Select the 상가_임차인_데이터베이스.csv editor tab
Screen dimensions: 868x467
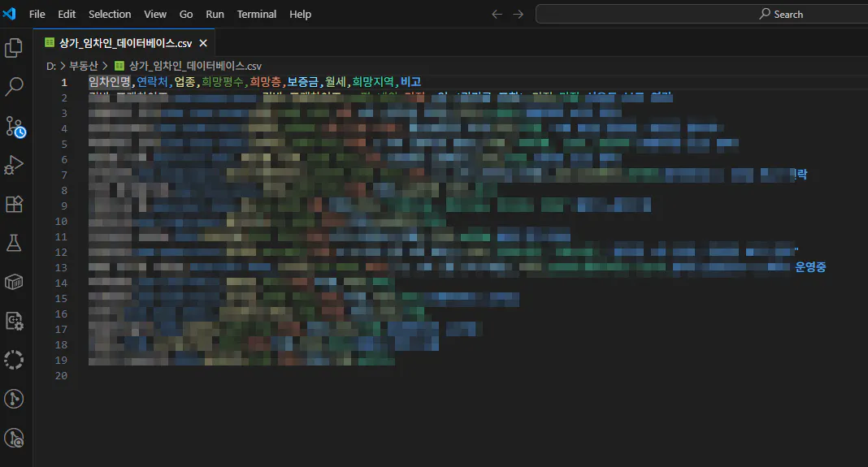point(126,43)
